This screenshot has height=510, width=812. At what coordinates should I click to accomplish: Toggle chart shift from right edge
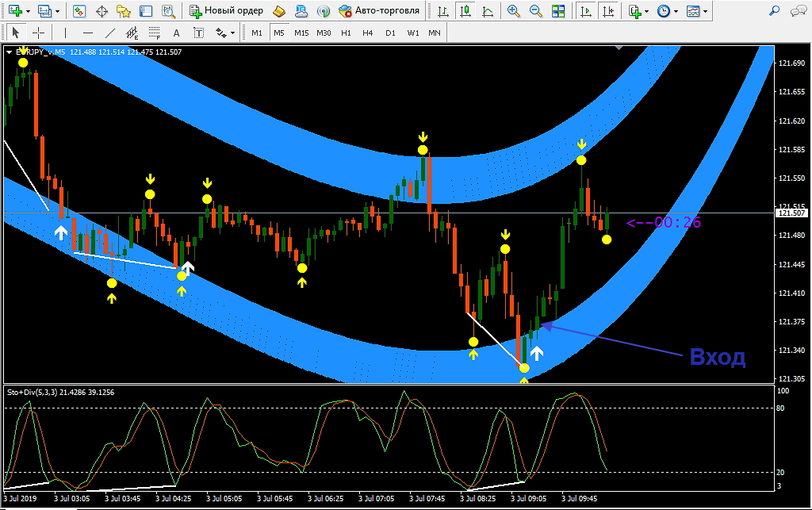tap(608, 11)
